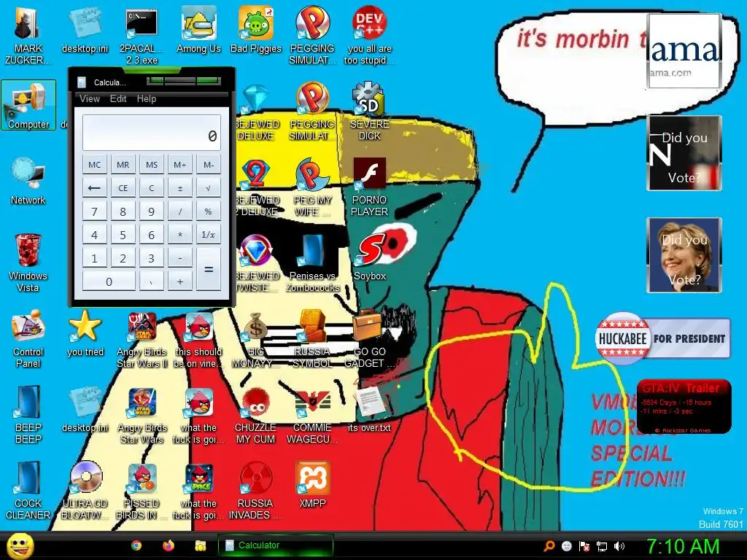Open the Calculator Help menu
Image resolution: width=747 pixels, height=560 pixels.
point(146,98)
